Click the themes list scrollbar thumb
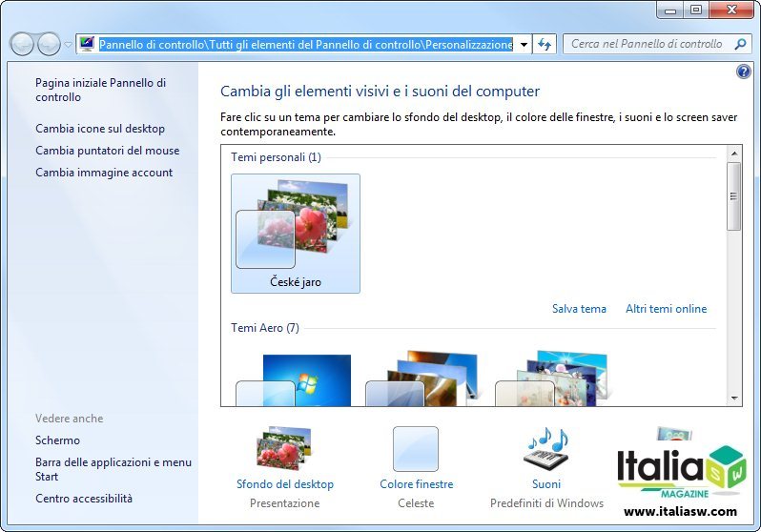The image size is (761, 532). [x=734, y=196]
